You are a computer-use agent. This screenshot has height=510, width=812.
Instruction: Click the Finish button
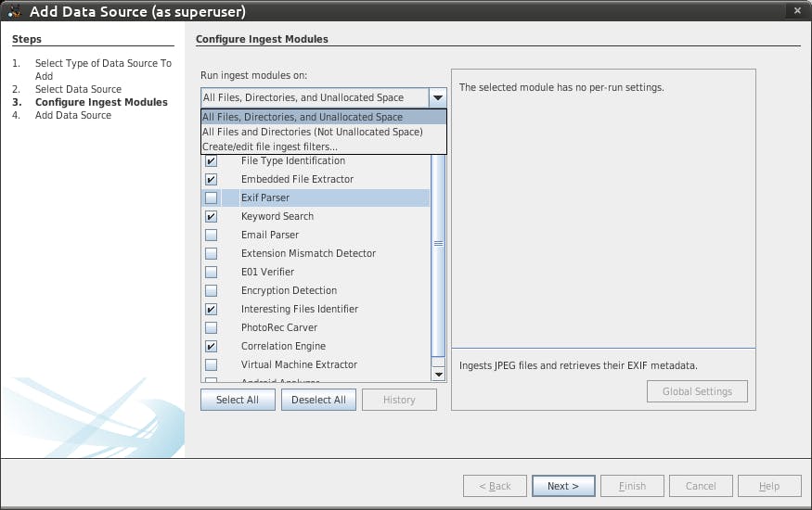point(632,486)
